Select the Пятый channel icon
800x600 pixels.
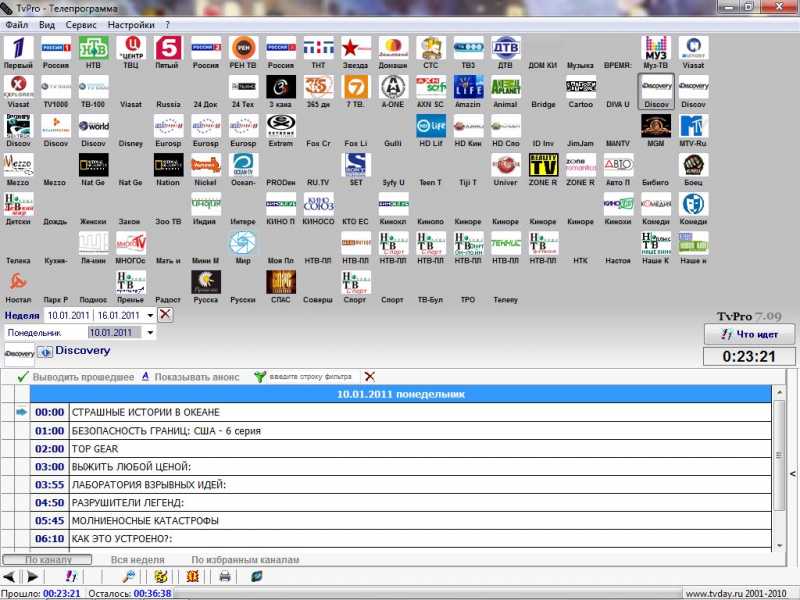point(168,48)
